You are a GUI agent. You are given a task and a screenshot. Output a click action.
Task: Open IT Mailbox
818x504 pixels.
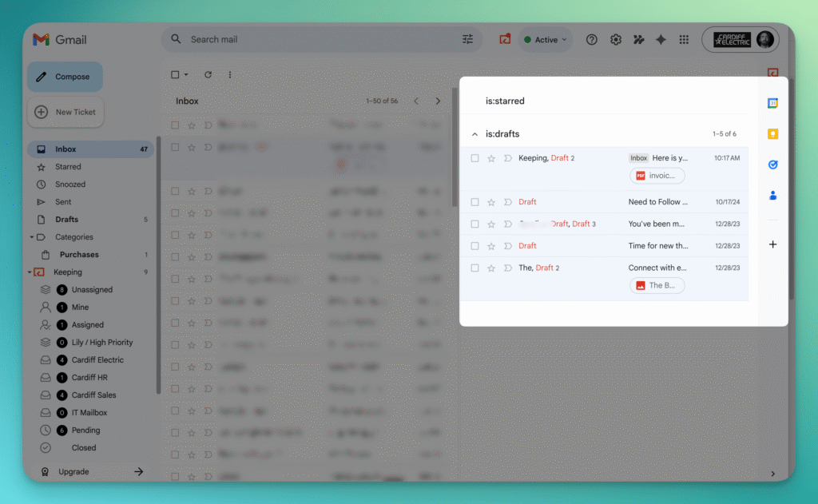(x=91, y=413)
